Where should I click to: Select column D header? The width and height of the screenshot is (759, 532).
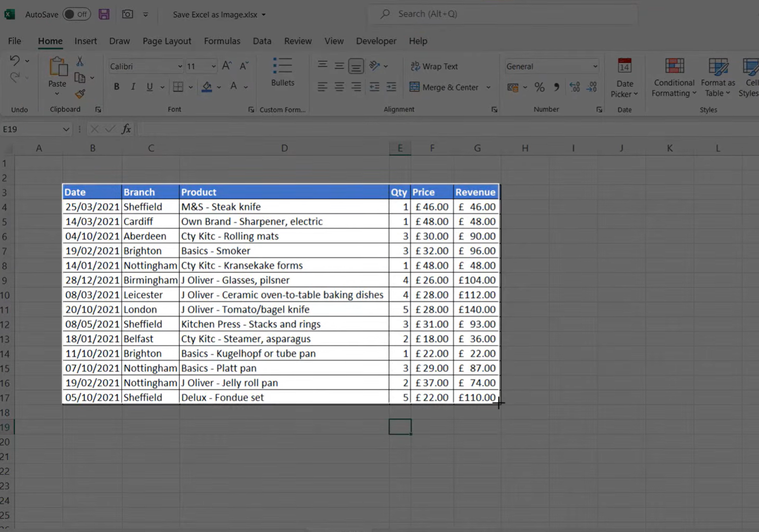point(284,148)
